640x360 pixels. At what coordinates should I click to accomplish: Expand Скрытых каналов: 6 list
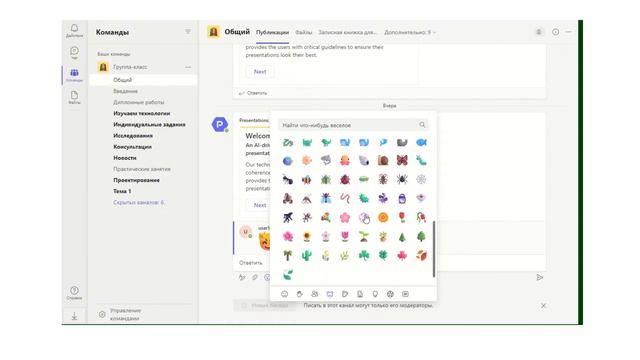(x=139, y=202)
